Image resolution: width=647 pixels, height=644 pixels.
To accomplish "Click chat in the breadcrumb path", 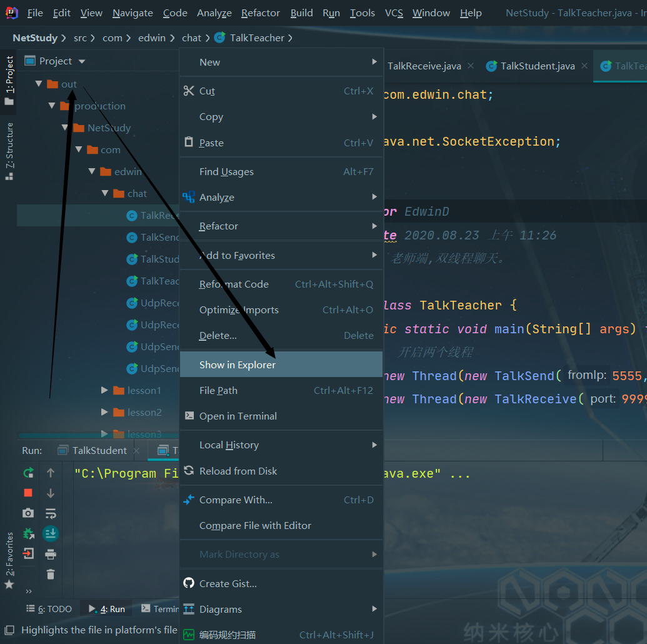I will click(191, 38).
